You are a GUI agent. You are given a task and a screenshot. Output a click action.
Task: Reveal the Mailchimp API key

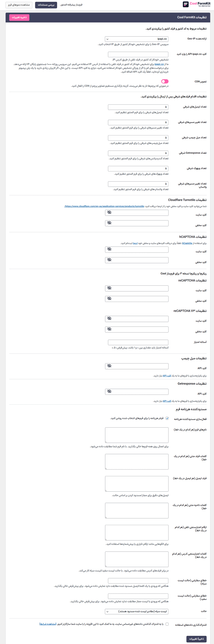(109, 366)
